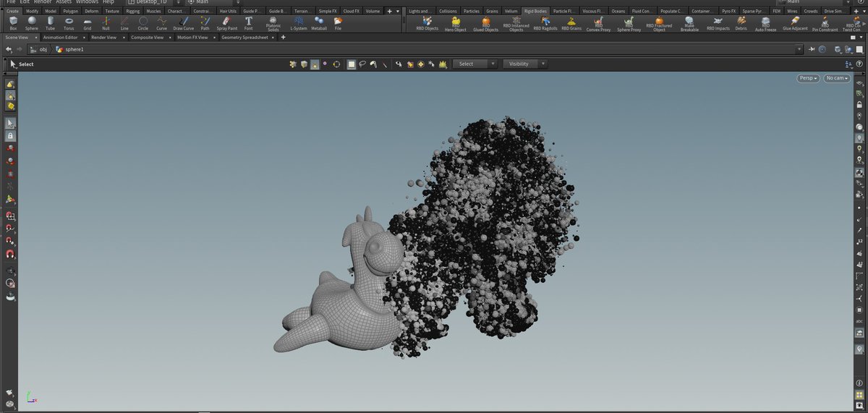Open the Assets menu
This screenshot has width=868, height=413.
pyautogui.click(x=64, y=2)
